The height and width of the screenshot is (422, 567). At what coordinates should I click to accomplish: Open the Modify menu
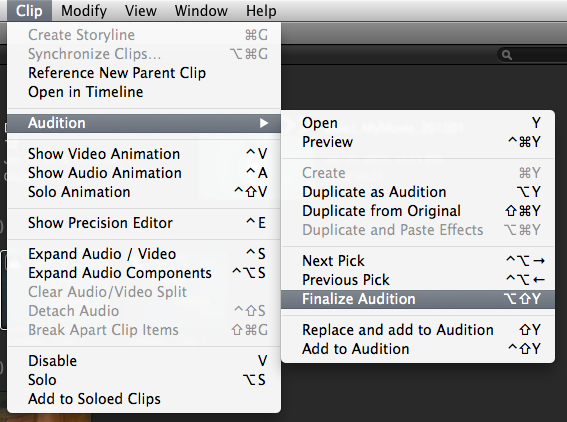click(84, 10)
